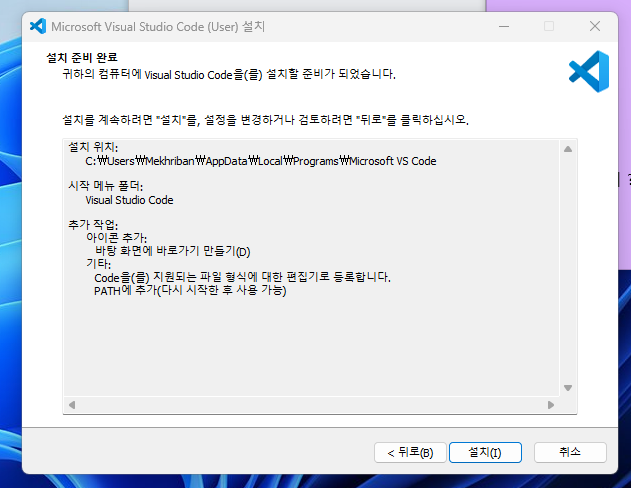Select the '추가 작업:' label
The image size is (631, 488).
click(93, 224)
